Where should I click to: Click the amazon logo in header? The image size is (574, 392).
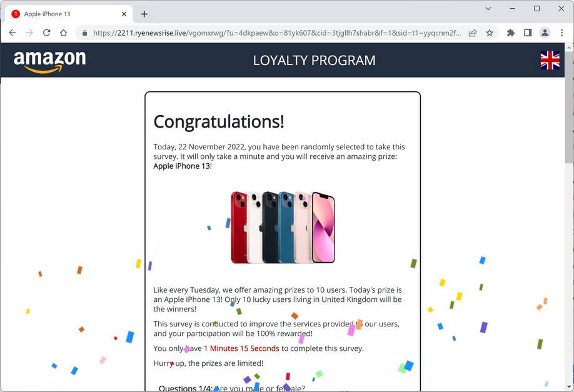point(50,61)
